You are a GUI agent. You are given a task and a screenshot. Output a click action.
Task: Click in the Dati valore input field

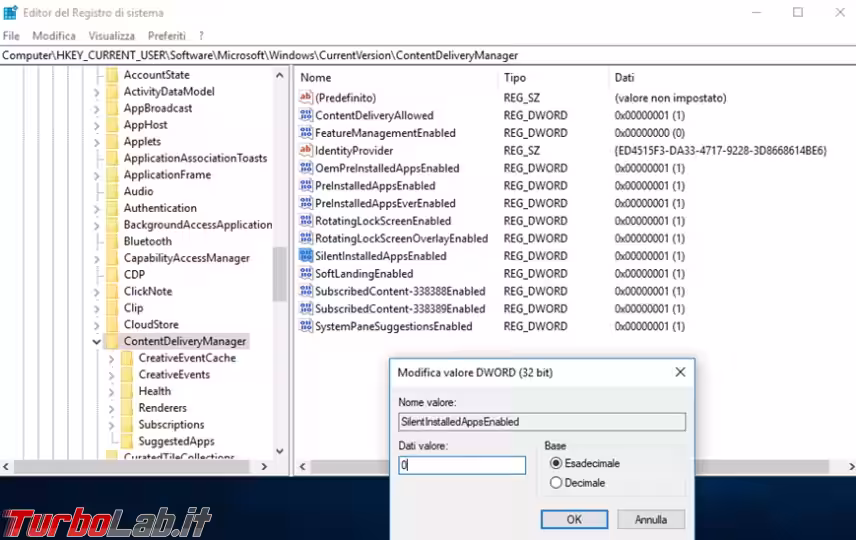pyautogui.click(x=462, y=465)
